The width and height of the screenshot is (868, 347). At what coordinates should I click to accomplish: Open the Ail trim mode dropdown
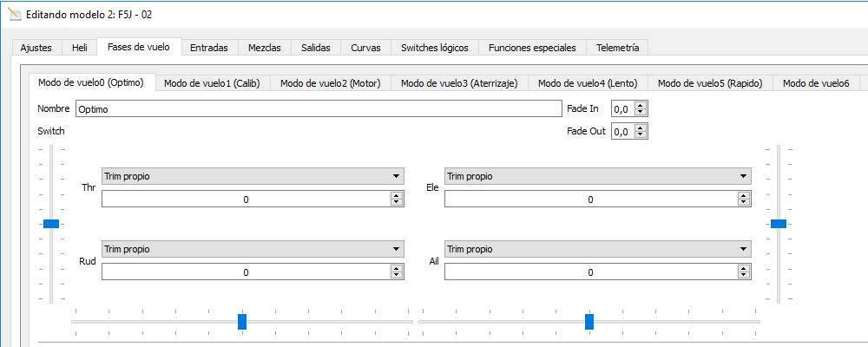pyautogui.click(x=596, y=249)
